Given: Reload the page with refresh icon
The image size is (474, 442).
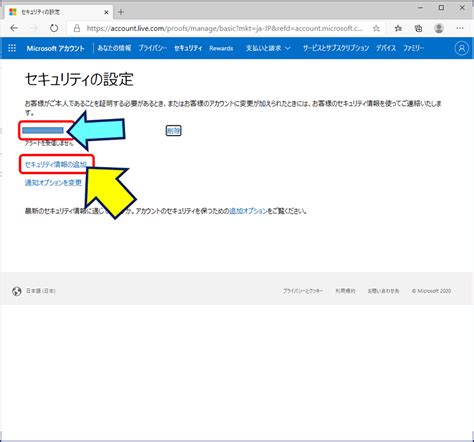Looking at the screenshot, I should (x=54, y=28).
